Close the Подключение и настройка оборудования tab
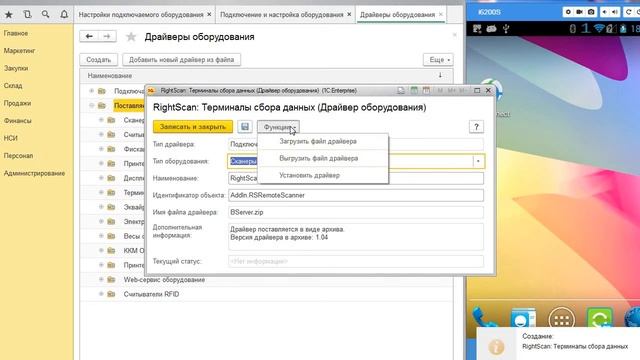This screenshot has width=640, height=360. pyautogui.click(x=349, y=14)
